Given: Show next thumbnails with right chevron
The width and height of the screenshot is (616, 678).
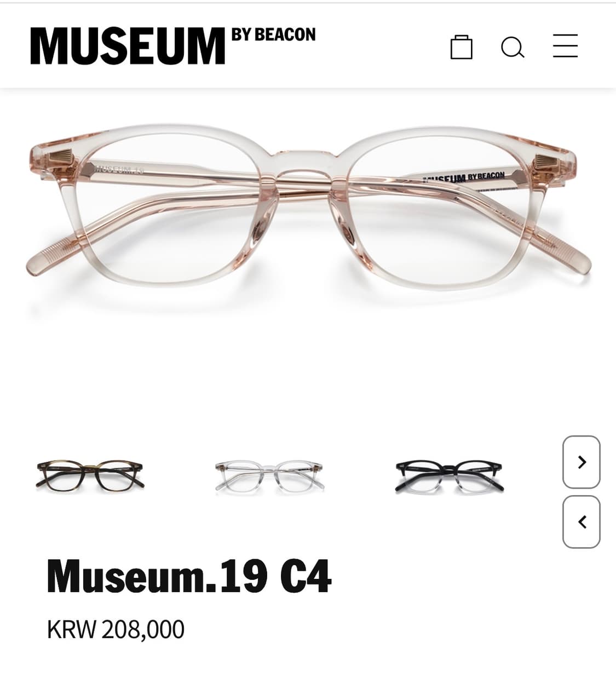Looking at the screenshot, I should (x=582, y=462).
